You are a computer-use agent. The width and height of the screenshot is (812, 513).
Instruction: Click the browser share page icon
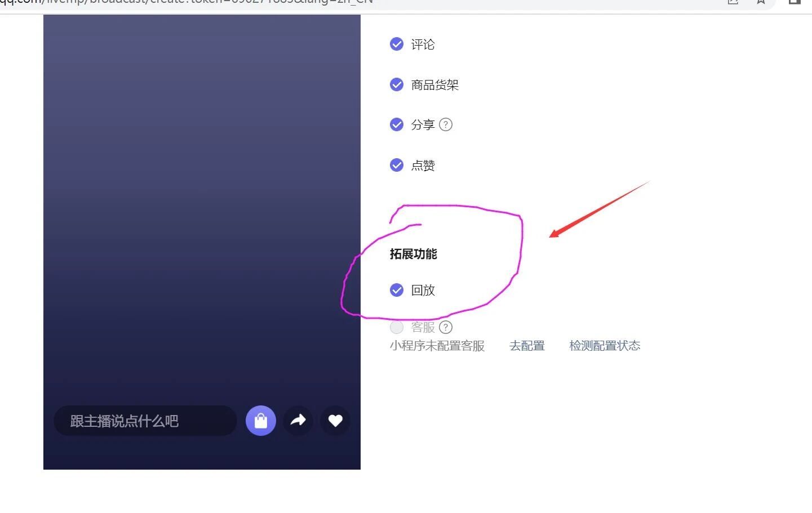tap(733, 2)
